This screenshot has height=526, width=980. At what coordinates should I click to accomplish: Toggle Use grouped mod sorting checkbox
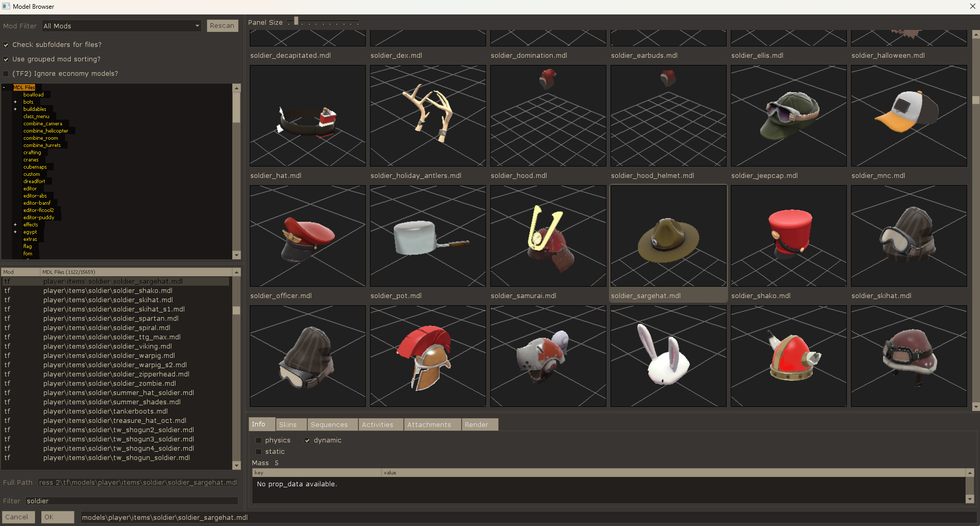[6, 59]
